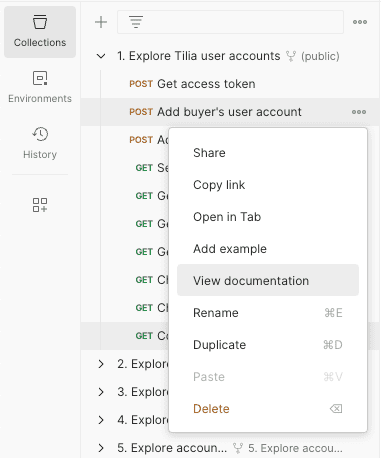381x458 pixels.
Task: Open the second POST request partly hidden by menu
Action: pyautogui.click(x=149, y=140)
